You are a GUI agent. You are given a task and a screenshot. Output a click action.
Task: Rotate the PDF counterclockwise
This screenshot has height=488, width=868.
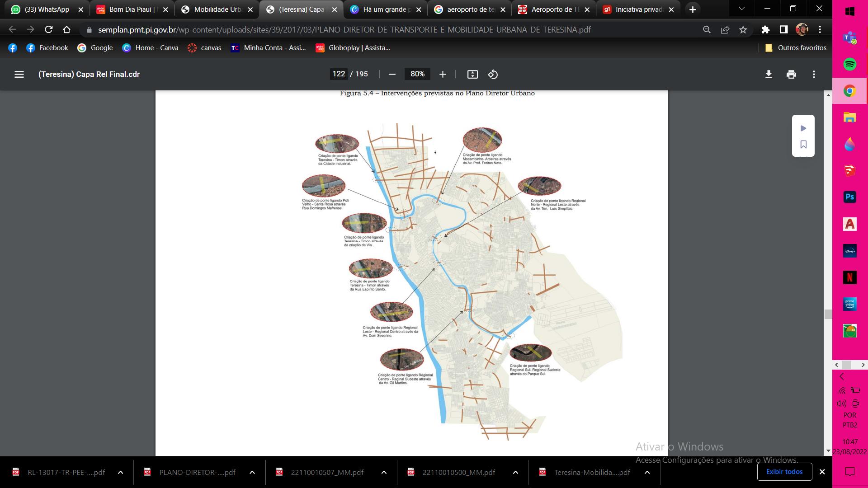(x=493, y=74)
